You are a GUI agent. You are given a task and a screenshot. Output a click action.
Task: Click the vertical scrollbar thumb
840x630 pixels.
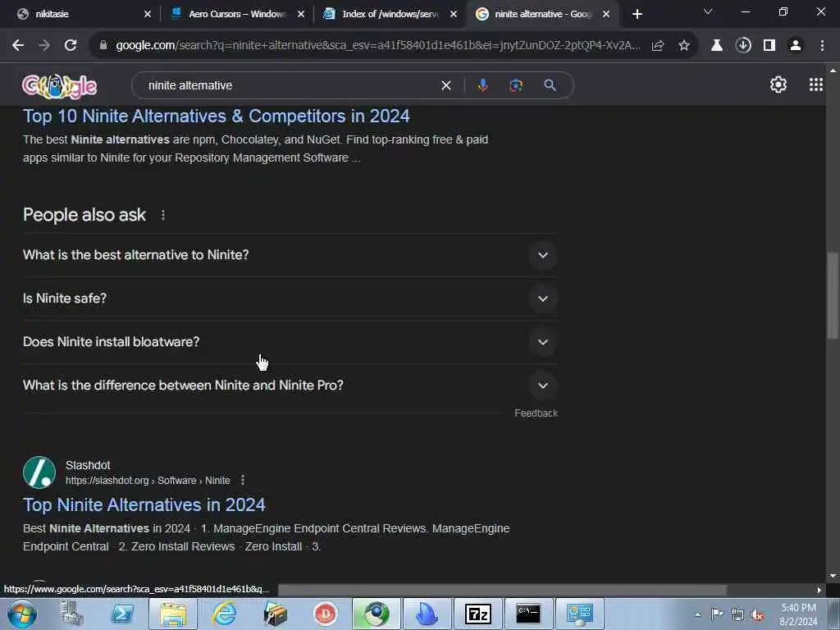pyautogui.click(x=833, y=295)
